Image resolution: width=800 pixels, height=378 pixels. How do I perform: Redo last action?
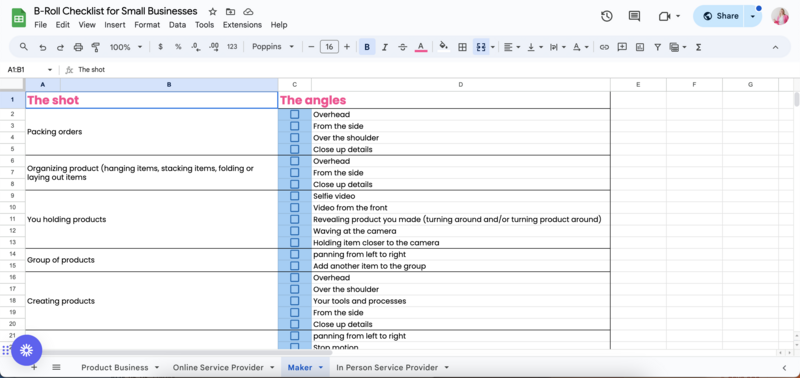pos(60,47)
